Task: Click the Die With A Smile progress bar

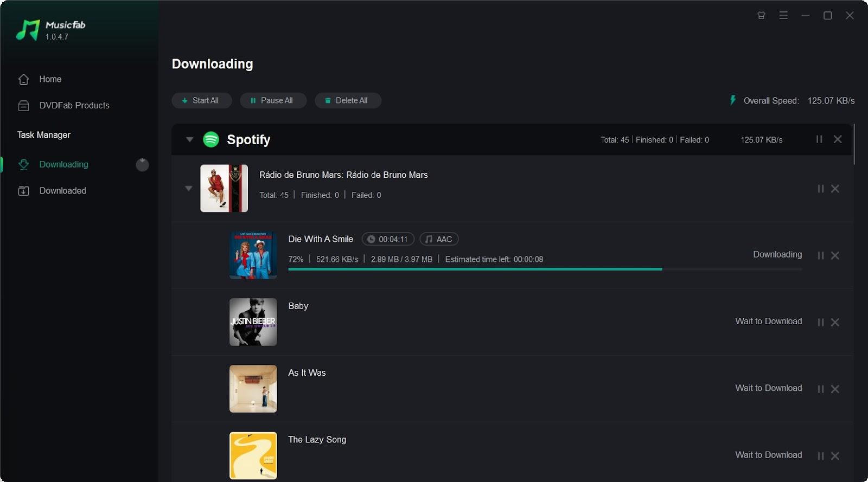Action: pyautogui.click(x=545, y=269)
